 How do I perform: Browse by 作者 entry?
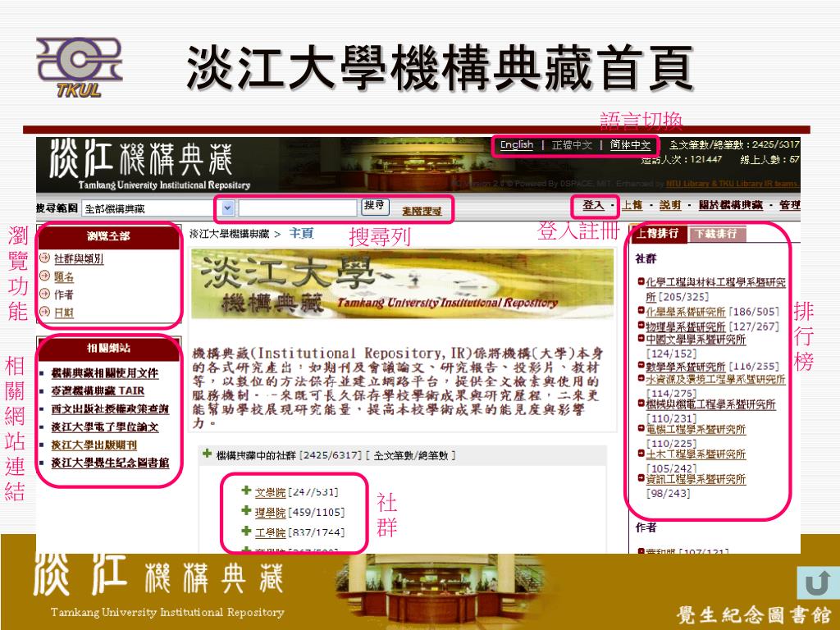[64, 294]
